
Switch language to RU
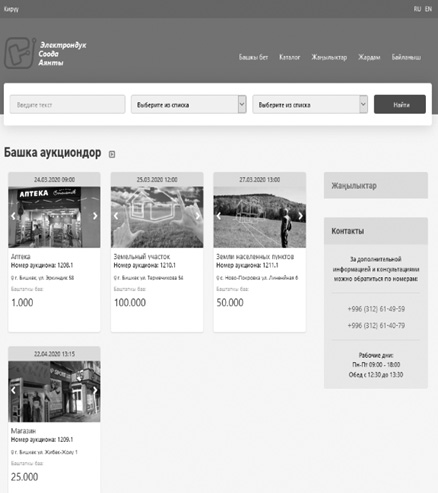pyautogui.click(x=417, y=9)
